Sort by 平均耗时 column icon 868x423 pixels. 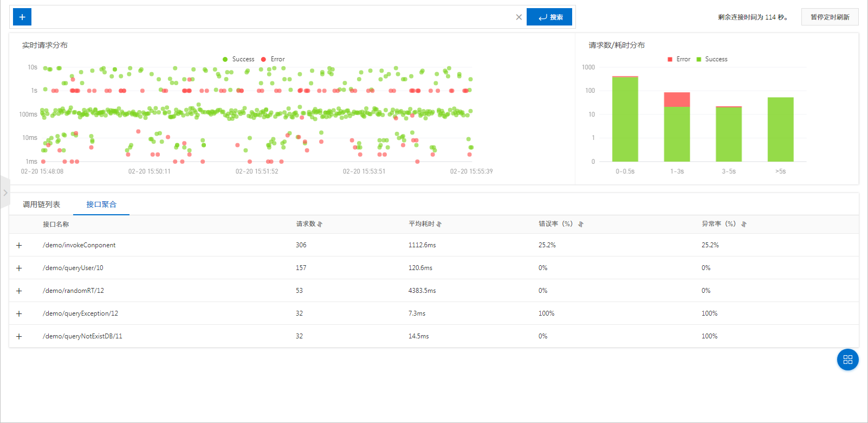pyautogui.click(x=439, y=224)
